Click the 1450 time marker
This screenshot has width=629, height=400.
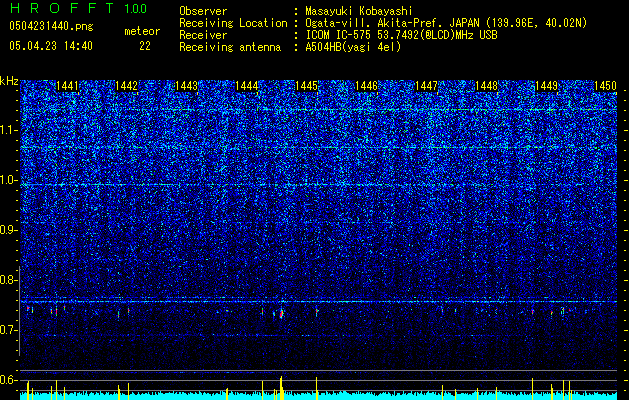click(x=605, y=86)
